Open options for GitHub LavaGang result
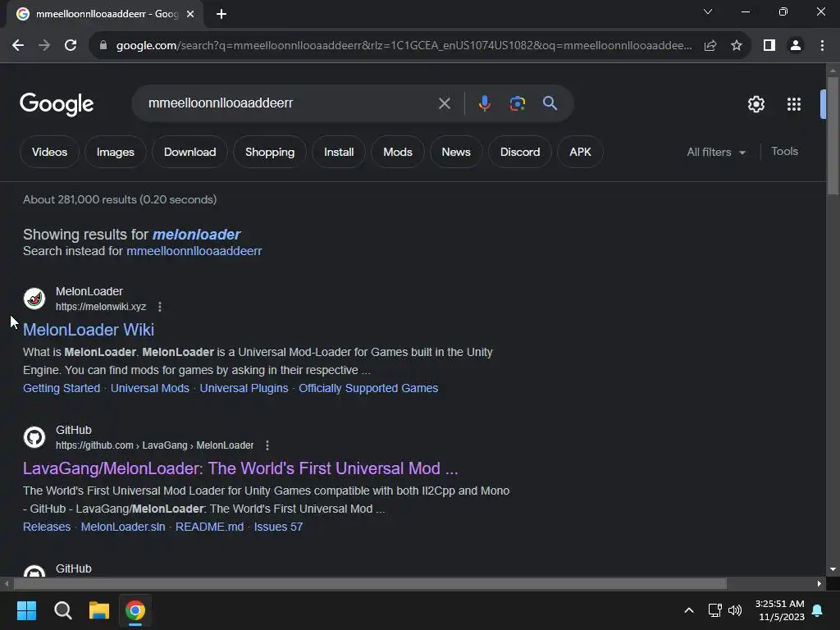This screenshot has width=840, height=630. coord(267,445)
